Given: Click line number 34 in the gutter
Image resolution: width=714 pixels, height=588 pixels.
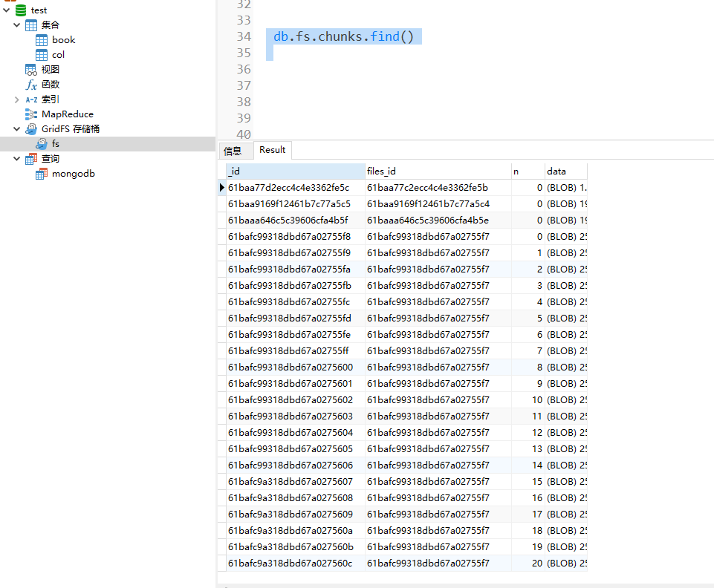Looking at the screenshot, I should [244, 36].
